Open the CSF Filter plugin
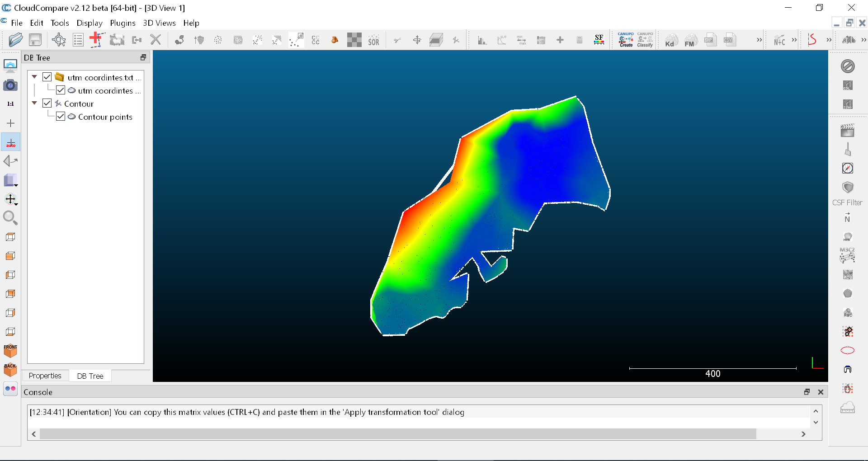This screenshot has width=868, height=461. (x=847, y=188)
